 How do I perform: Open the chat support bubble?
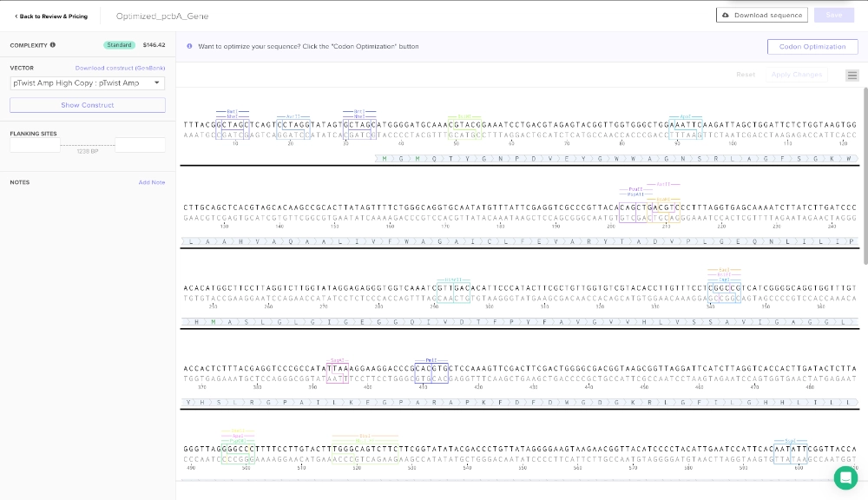845,477
